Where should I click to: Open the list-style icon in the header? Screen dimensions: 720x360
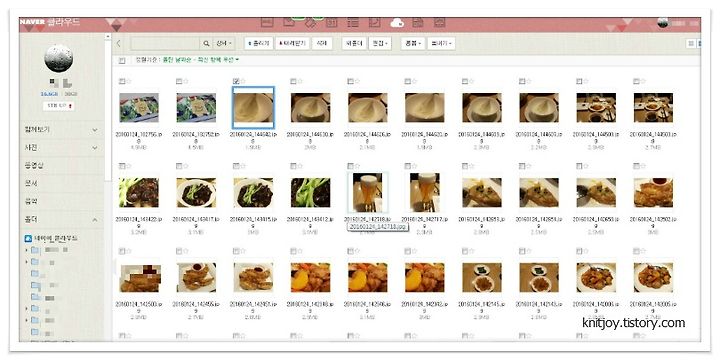(x=353, y=22)
